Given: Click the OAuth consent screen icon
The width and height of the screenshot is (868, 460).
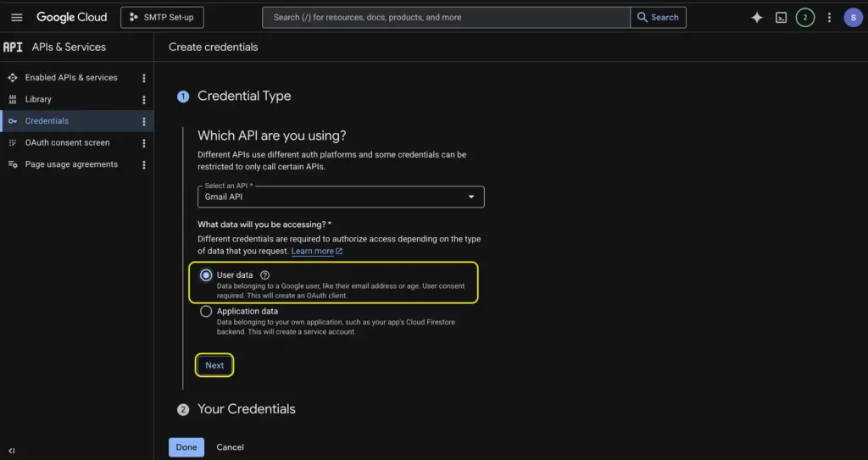Looking at the screenshot, I should (13, 143).
